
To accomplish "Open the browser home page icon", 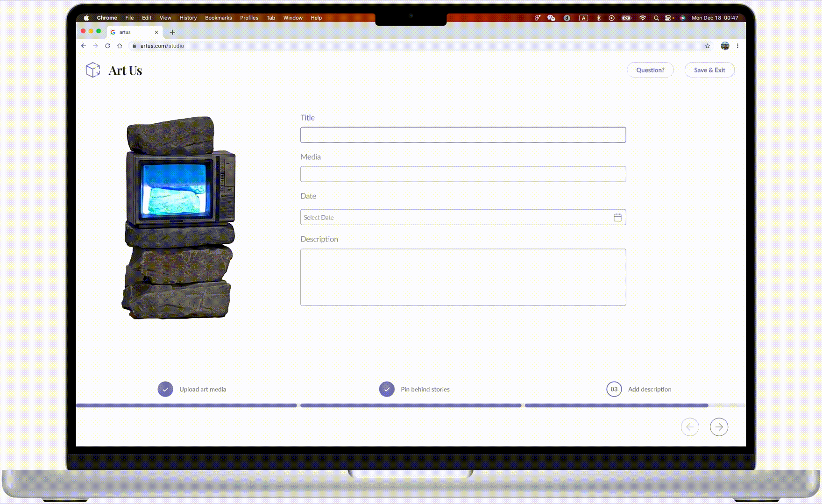I will click(x=120, y=46).
